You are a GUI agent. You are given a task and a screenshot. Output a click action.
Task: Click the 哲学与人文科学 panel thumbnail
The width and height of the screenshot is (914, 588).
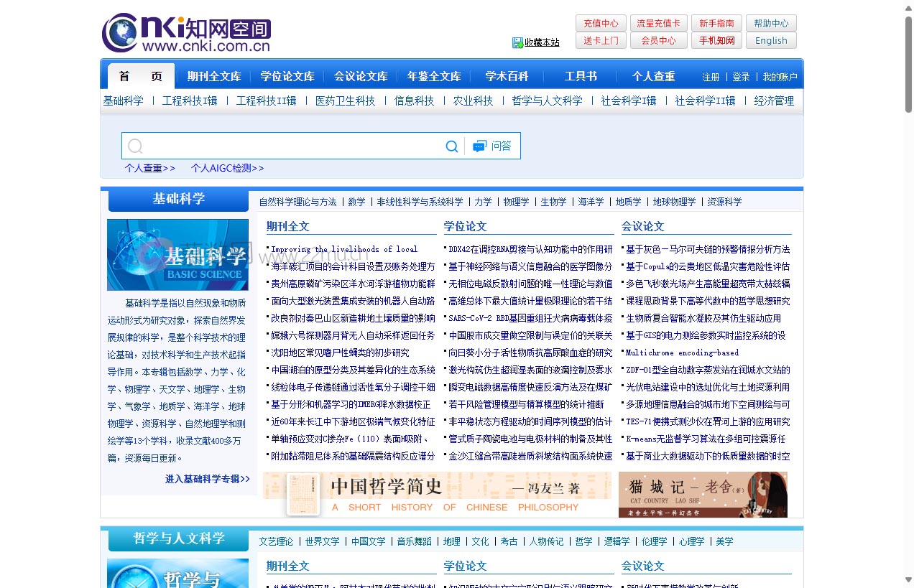point(177,573)
